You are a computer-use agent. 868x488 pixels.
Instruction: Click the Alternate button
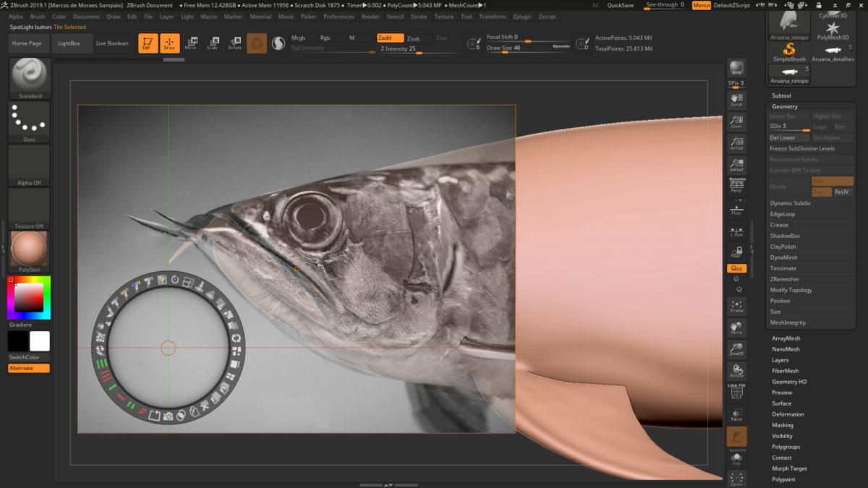coord(29,368)
